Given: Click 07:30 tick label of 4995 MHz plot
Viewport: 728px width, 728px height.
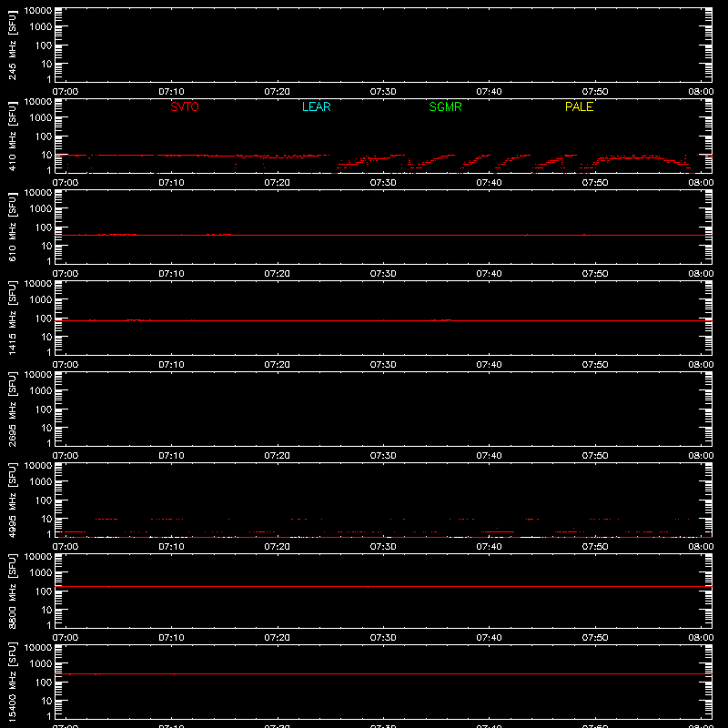Looking at the screenshot, I should (383, 547).
